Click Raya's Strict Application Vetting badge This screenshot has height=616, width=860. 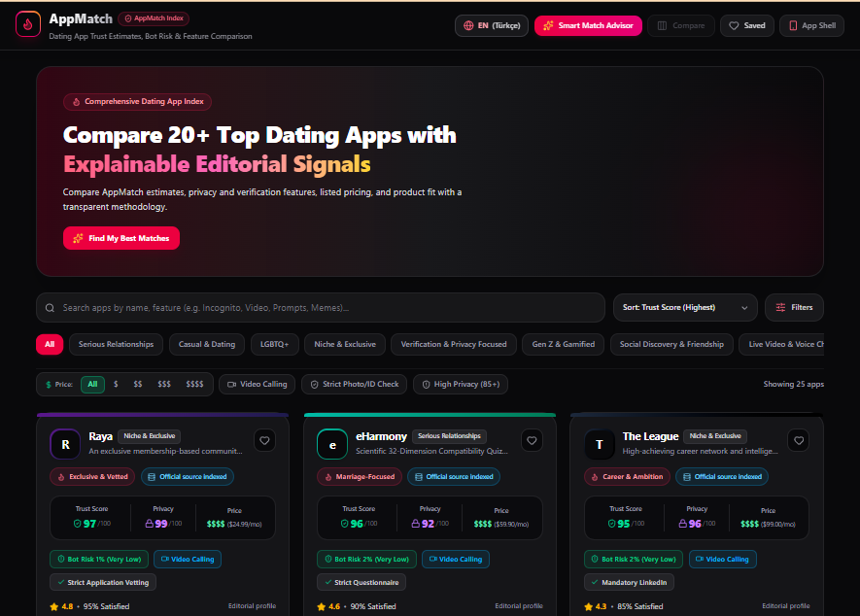(103, 583)
